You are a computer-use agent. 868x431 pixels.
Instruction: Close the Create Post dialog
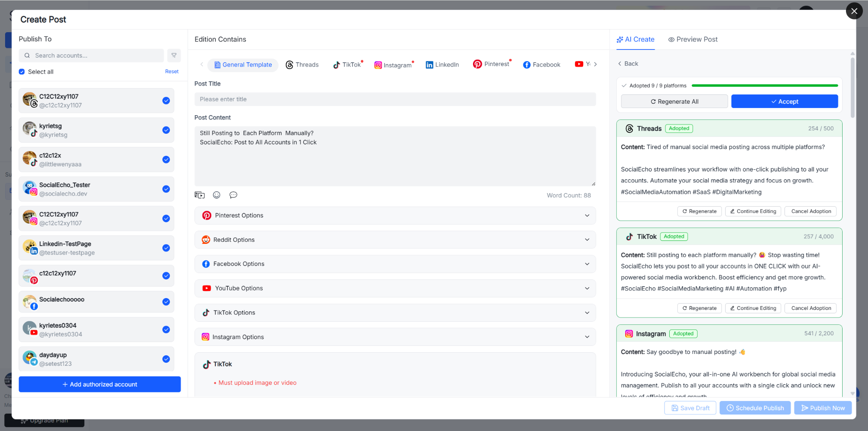tap(854, 11)
